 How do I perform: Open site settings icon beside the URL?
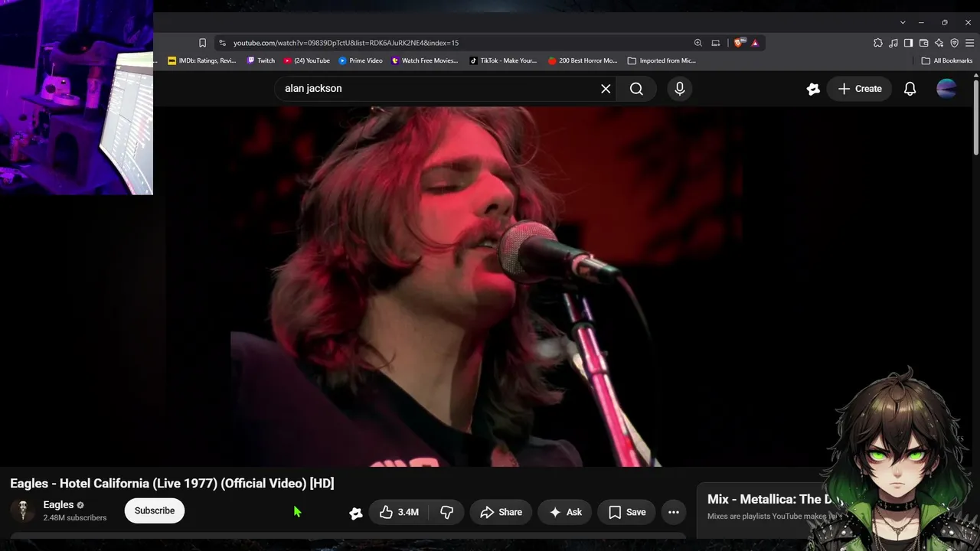222,43
